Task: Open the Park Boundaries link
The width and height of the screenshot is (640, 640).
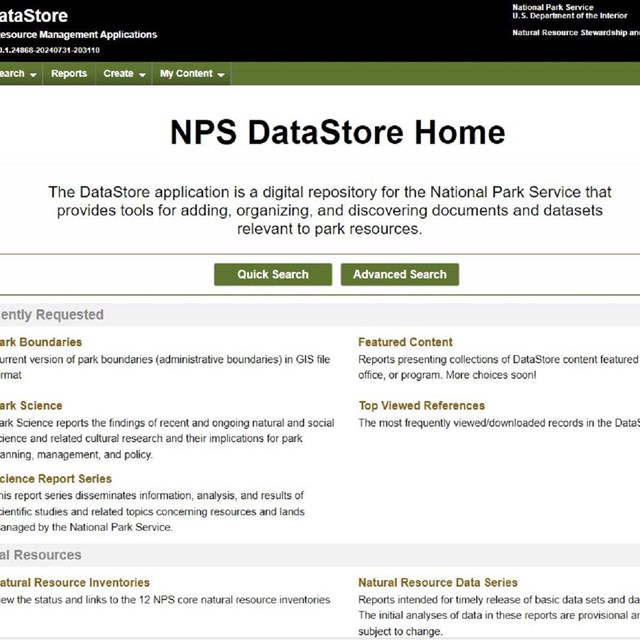Action: (x=40, y=342)
